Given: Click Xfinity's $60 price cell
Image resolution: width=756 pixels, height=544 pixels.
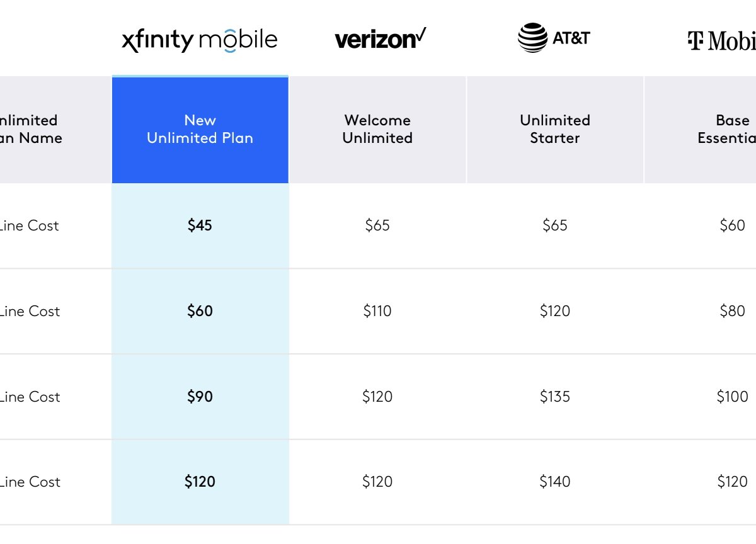Looking at the screenshot, I should 200,311.
